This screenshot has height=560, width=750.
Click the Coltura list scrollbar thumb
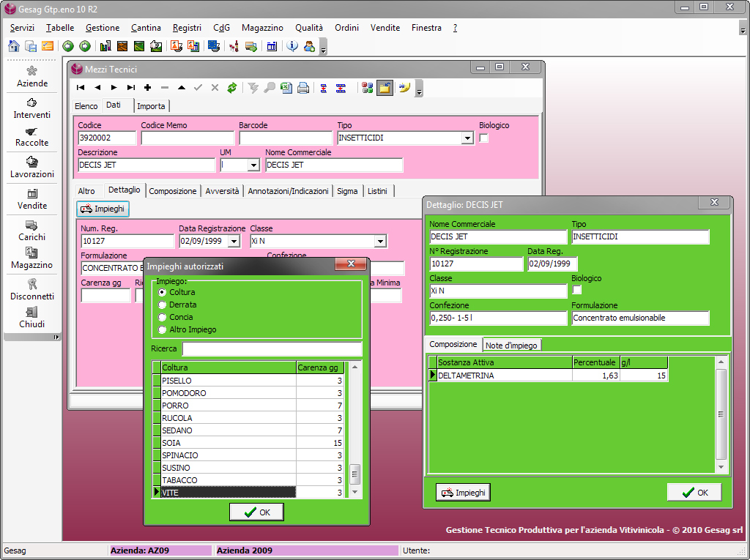[354, 474]
